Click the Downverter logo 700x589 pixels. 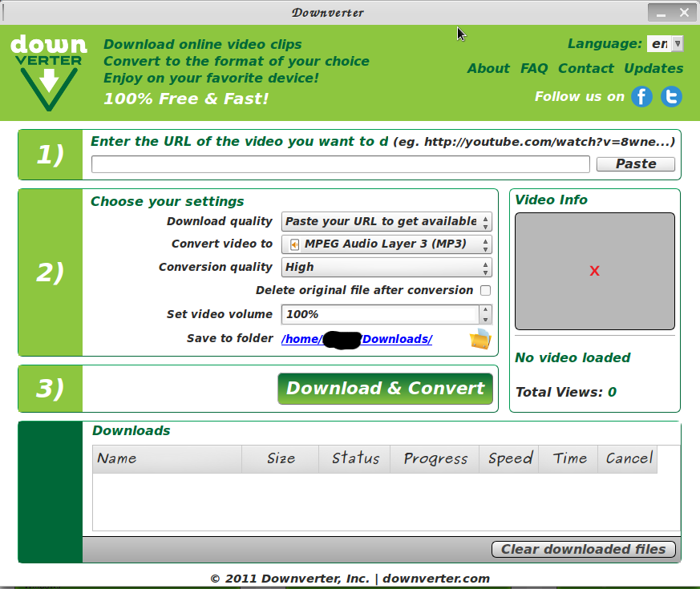tap(49, 72)
